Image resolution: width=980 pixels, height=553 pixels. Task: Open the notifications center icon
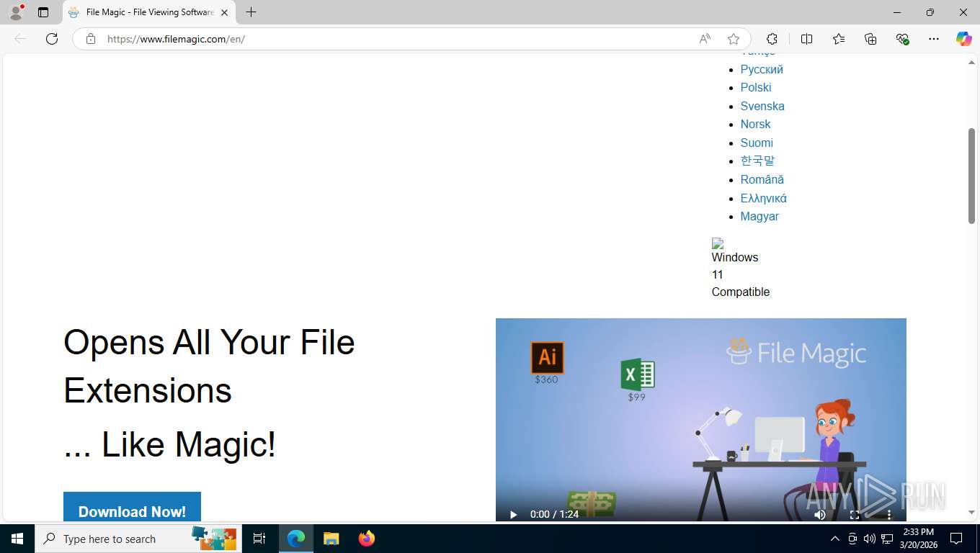[x=956, y=539]
